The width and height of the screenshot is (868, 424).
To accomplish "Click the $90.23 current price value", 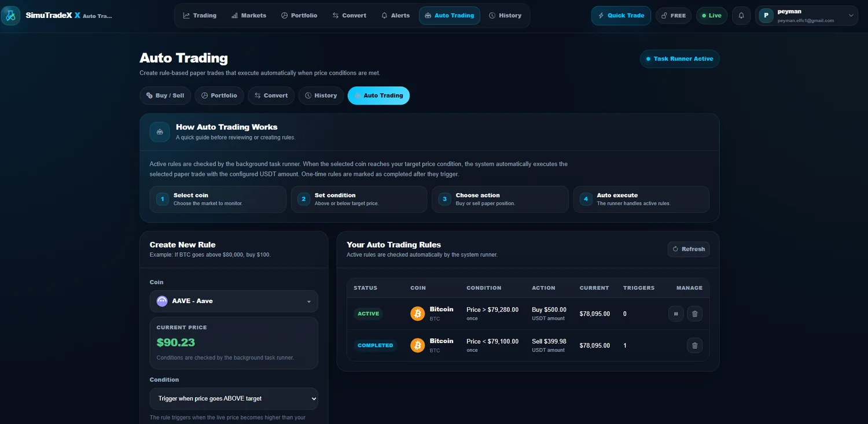I will 176,342.
